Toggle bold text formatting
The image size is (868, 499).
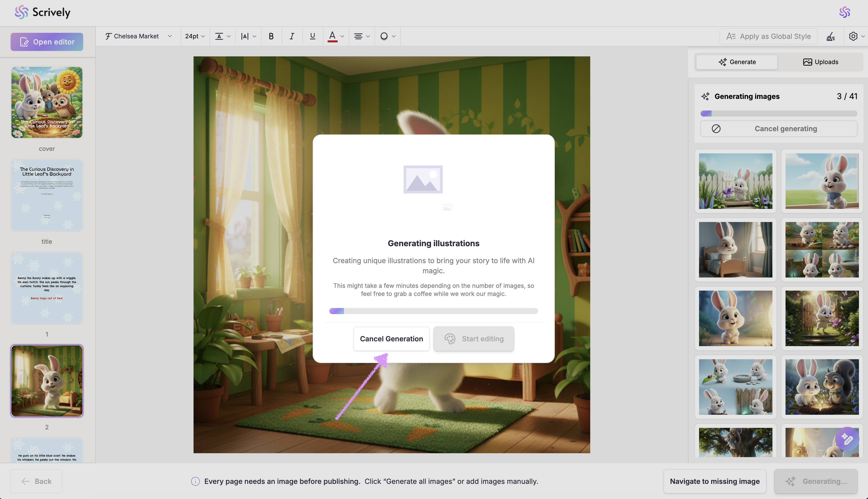[x=271, y=36]
